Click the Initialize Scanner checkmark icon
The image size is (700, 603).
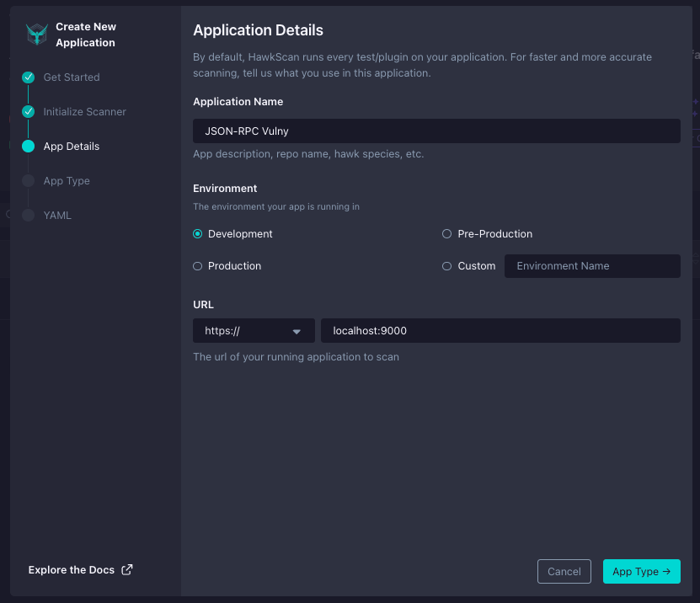[28, 111]
